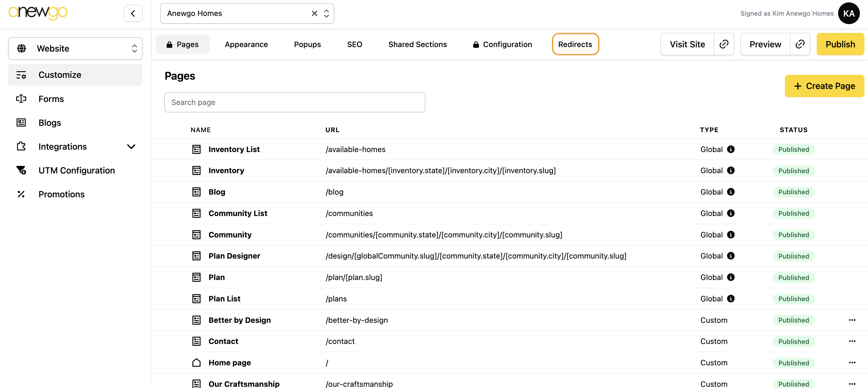
Task: Open the Website selector dropdown
Action: (75, 49)
